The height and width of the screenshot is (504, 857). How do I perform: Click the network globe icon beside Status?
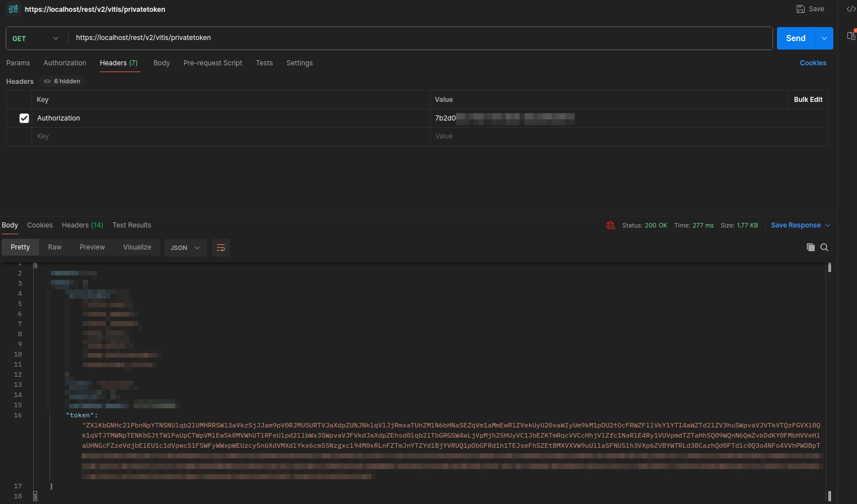pos(610,225)
